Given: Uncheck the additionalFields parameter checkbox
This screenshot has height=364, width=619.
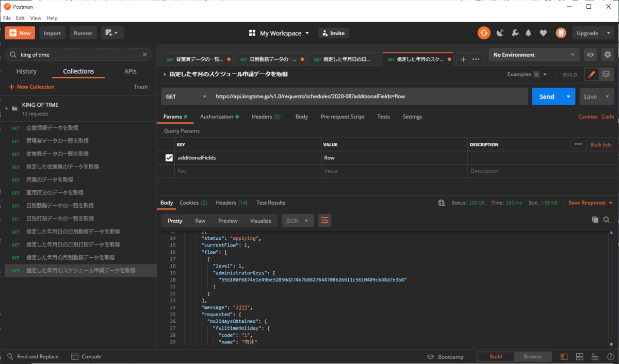Looking at the screenshot, I should [169, 158].
